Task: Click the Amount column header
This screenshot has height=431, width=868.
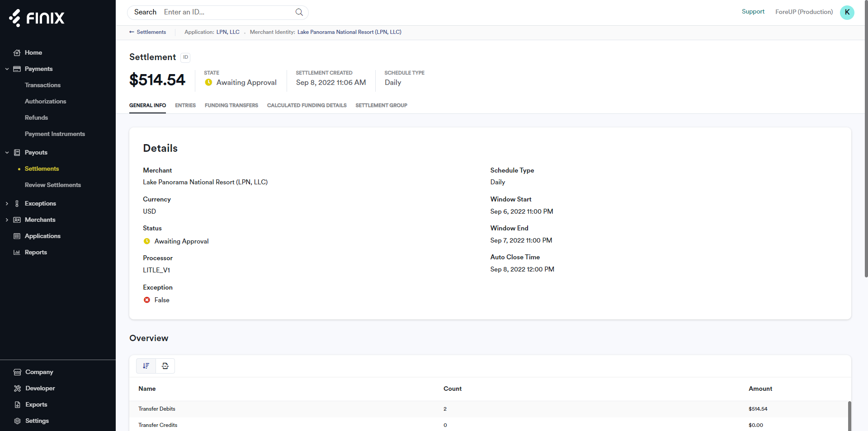Action: (760, 389)
